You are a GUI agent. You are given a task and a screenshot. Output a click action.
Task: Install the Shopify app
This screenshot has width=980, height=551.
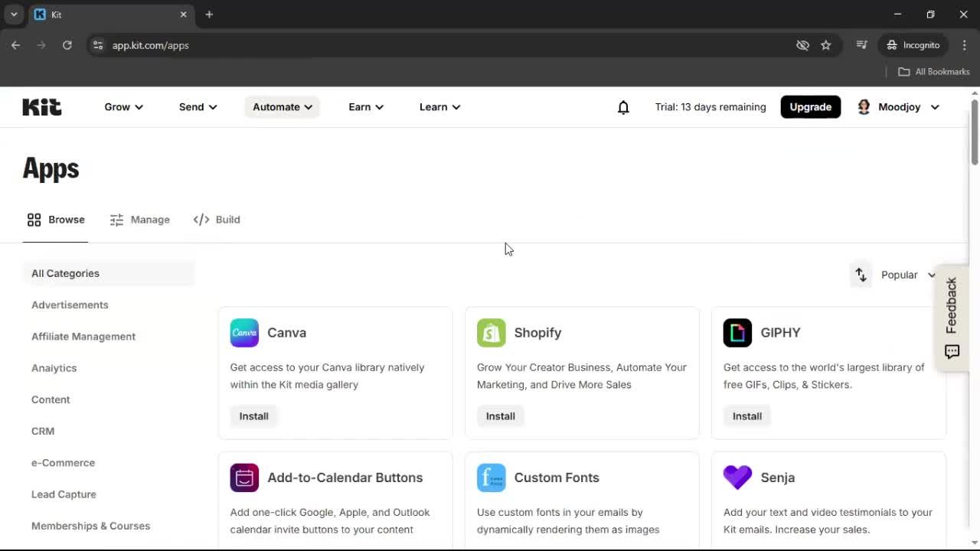(500, 416)
